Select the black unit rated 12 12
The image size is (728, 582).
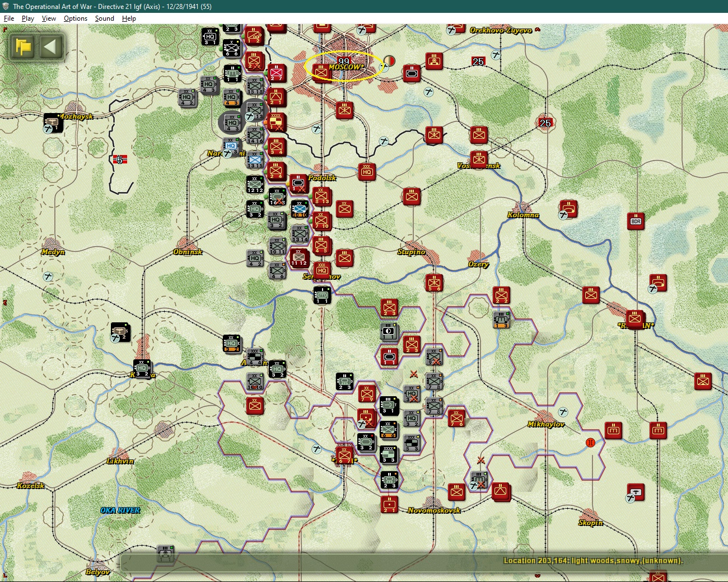[x=255, y=184]
